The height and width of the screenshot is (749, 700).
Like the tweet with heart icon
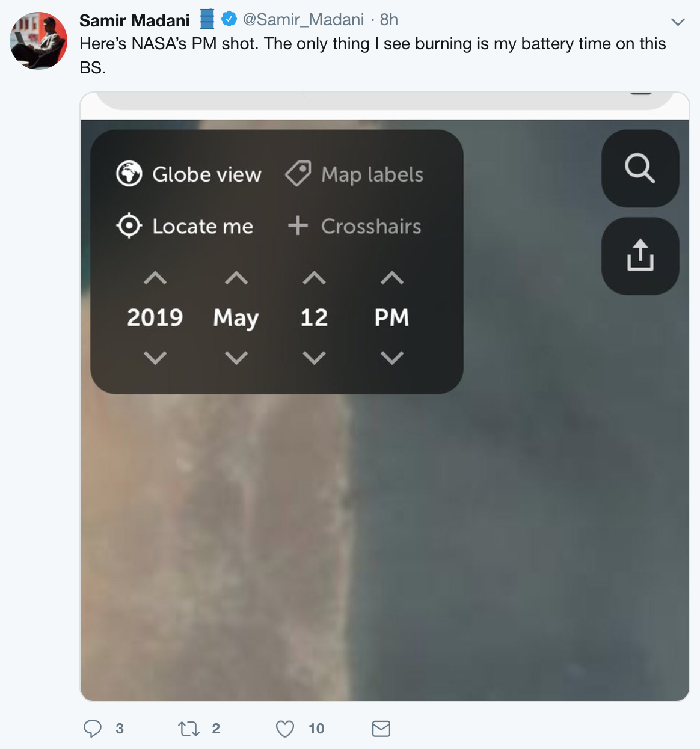[x=285, y=729]
